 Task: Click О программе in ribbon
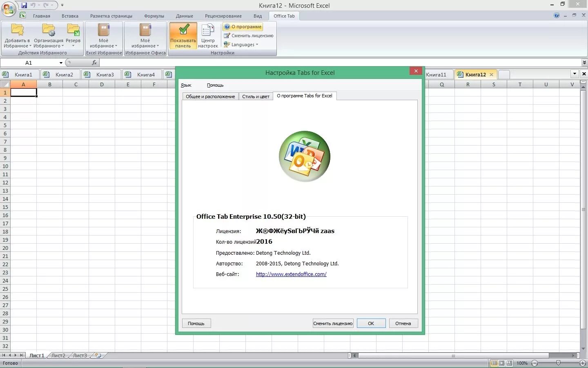(243, 27)
